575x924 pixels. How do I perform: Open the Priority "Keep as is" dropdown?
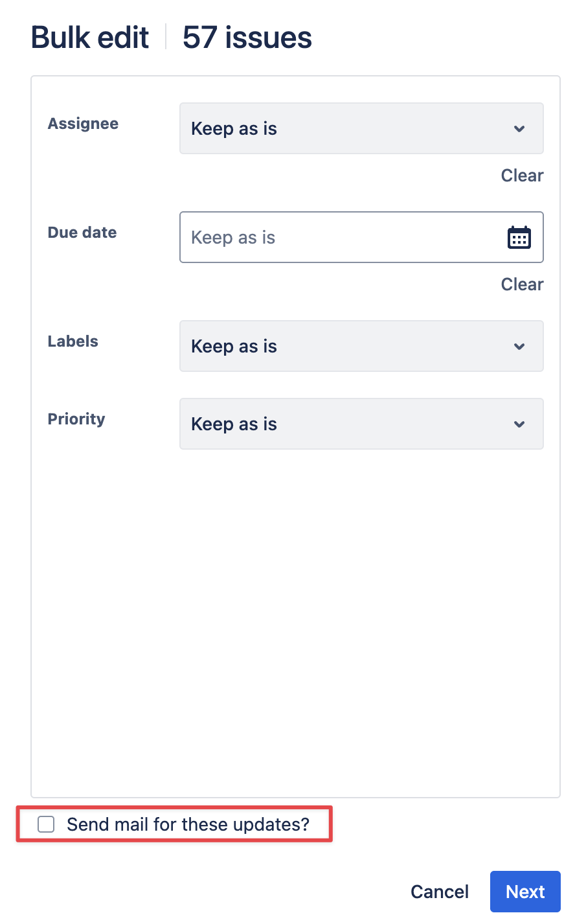pyautogui.click(x=350, y=424)
